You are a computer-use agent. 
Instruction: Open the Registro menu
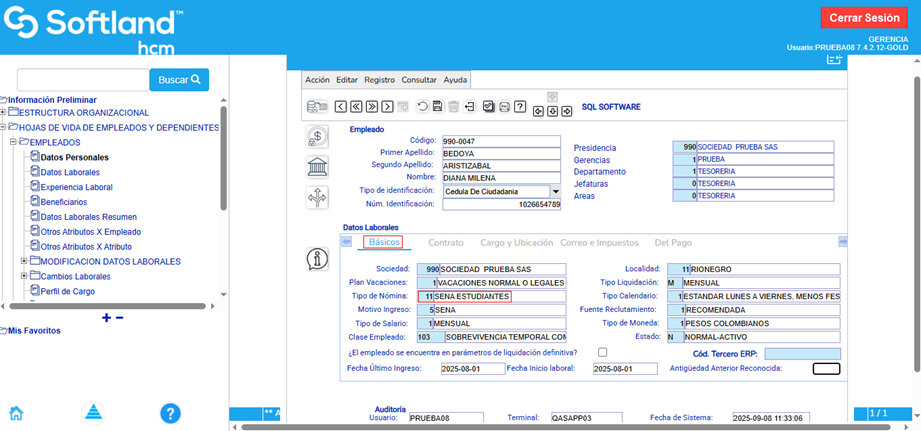[379, 80]
